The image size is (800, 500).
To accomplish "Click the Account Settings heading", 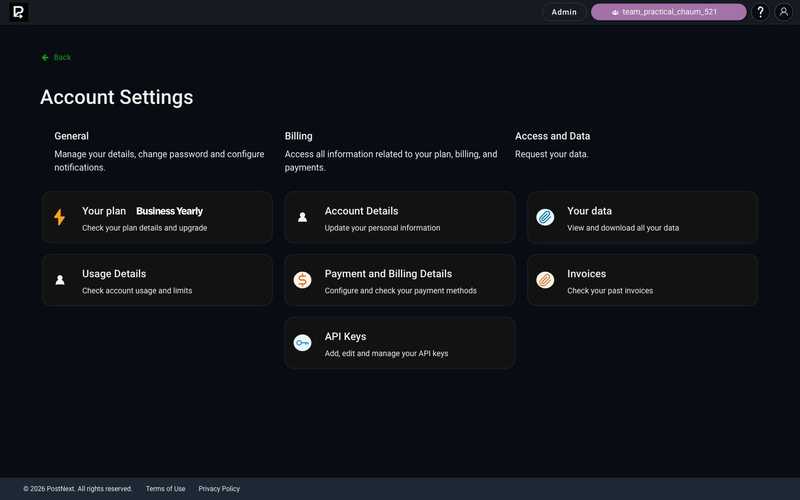I will point(116,97).
